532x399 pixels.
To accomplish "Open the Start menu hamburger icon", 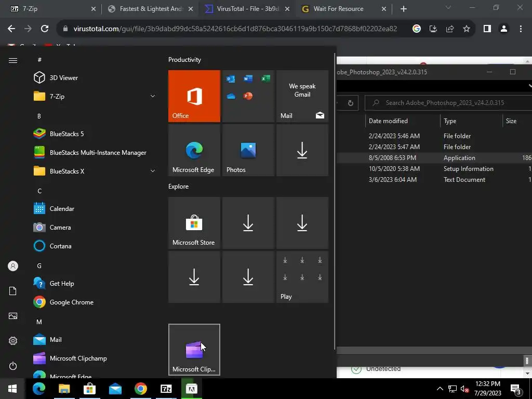I will 13,60.
